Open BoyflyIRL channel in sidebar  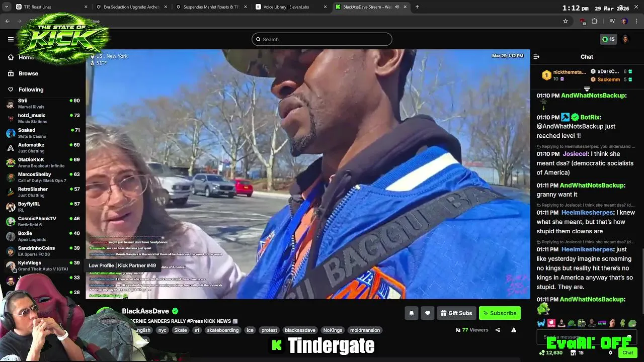(x=43, y=207)
